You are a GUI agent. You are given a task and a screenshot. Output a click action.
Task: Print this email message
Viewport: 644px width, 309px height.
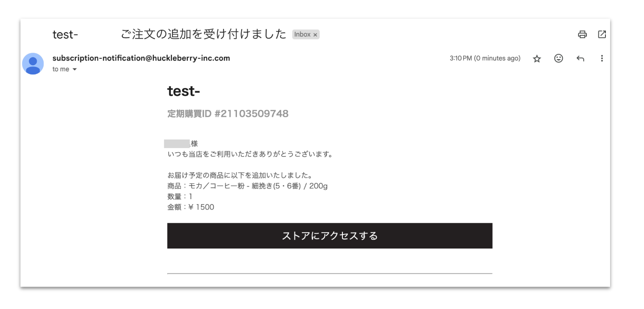click(582, 34)
